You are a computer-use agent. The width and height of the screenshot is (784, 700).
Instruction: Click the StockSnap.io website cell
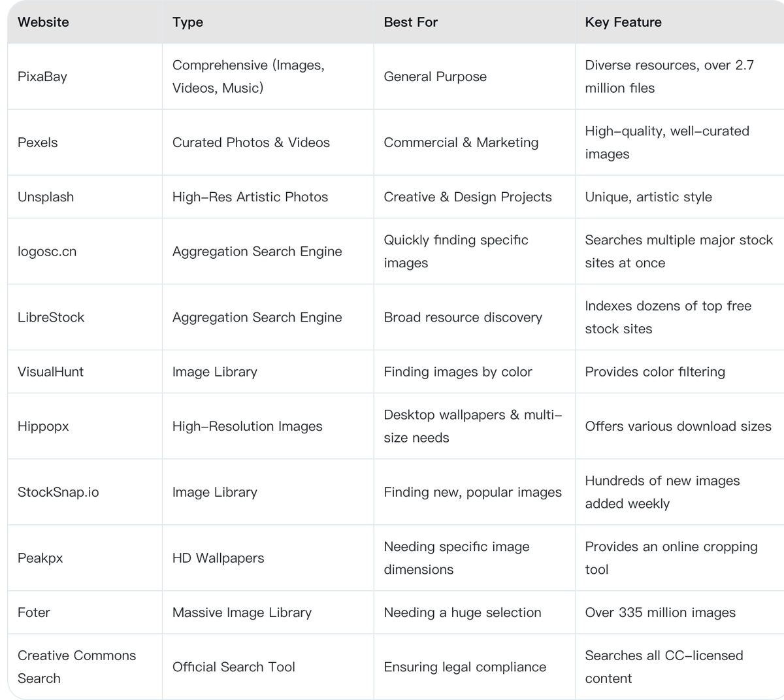[58, 492]
